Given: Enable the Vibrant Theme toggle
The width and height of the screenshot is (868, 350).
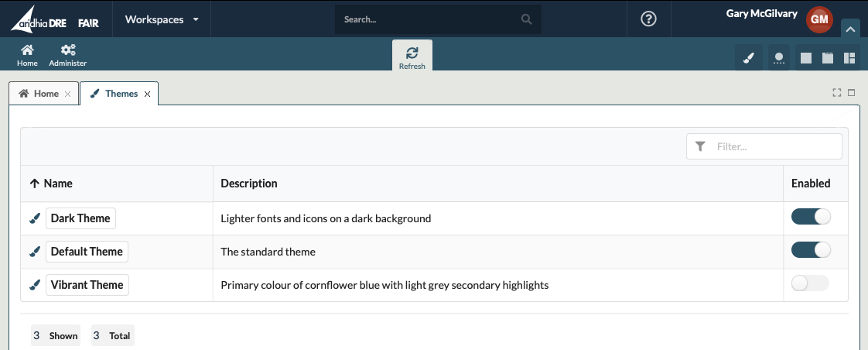Looking at the screenshot, I should (810, 283).
